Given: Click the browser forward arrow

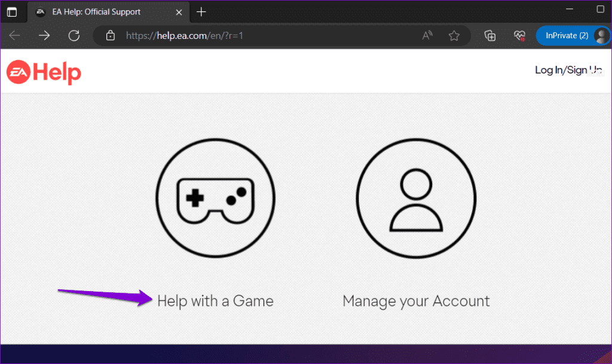Looking at the screenshot, I should point(44,36).
